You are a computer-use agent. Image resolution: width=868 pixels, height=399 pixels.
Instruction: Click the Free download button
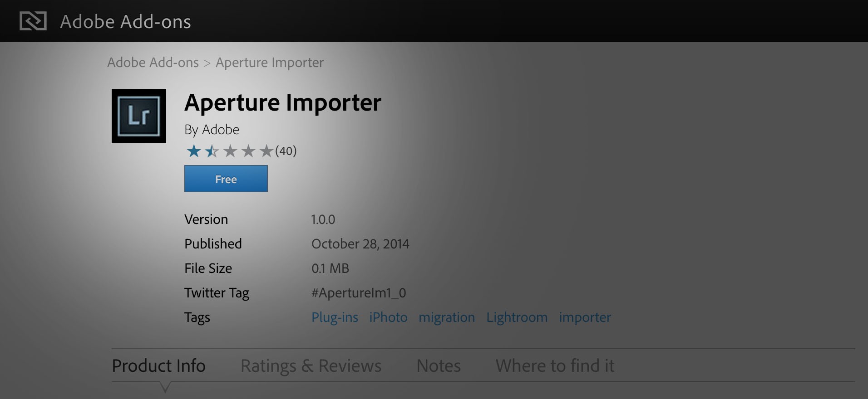click(226, 179)
